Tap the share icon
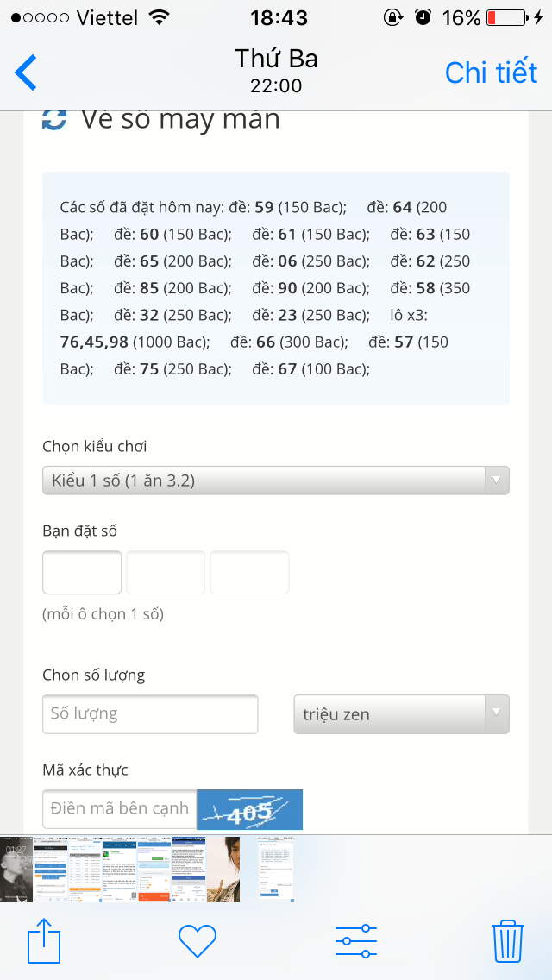552x980 pixels. pos(44,940)
